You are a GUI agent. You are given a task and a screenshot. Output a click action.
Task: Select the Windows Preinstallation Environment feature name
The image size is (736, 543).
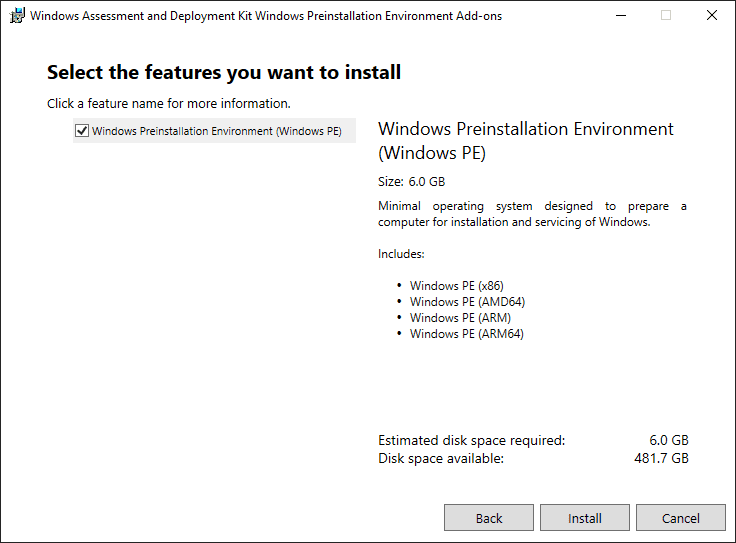[216, 131]
